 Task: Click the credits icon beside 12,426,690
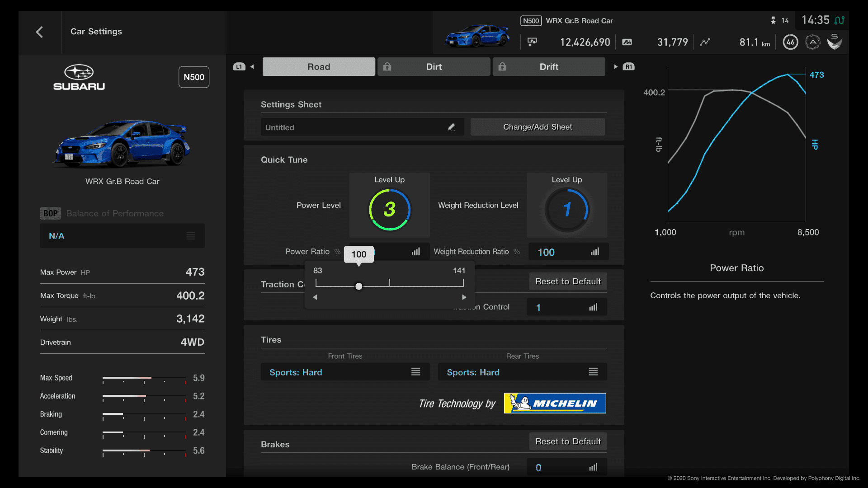tap(532, 42)
